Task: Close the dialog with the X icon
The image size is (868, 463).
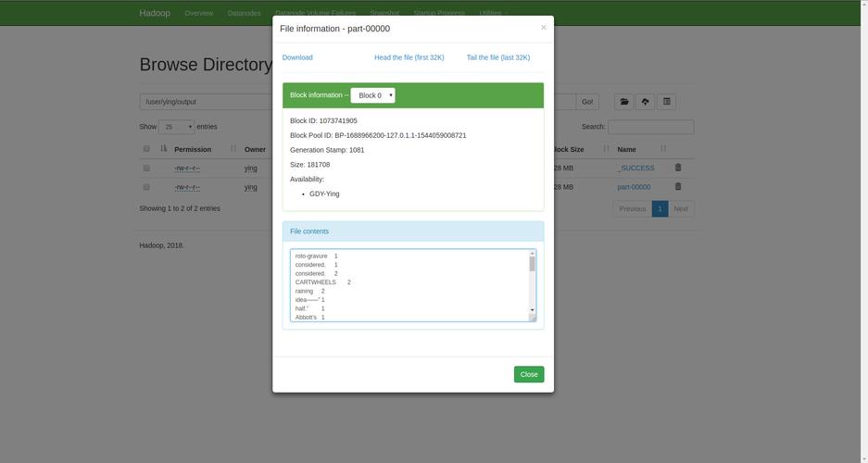Action: pos(543,28)
